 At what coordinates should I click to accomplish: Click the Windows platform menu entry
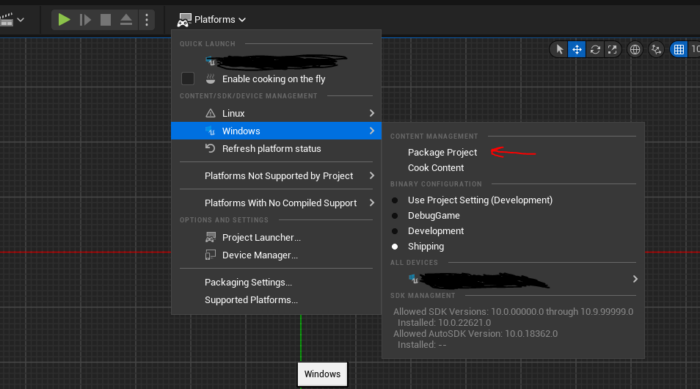point(276,131)
